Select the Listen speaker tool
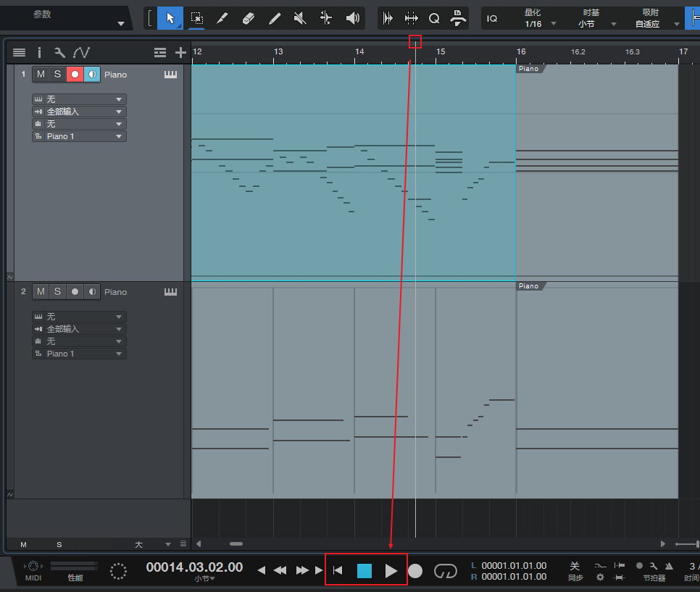 tap(353, 18)
